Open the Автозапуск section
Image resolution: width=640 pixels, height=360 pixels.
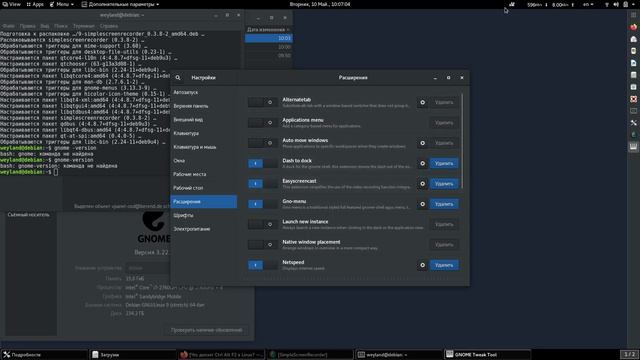pos(204,92)
